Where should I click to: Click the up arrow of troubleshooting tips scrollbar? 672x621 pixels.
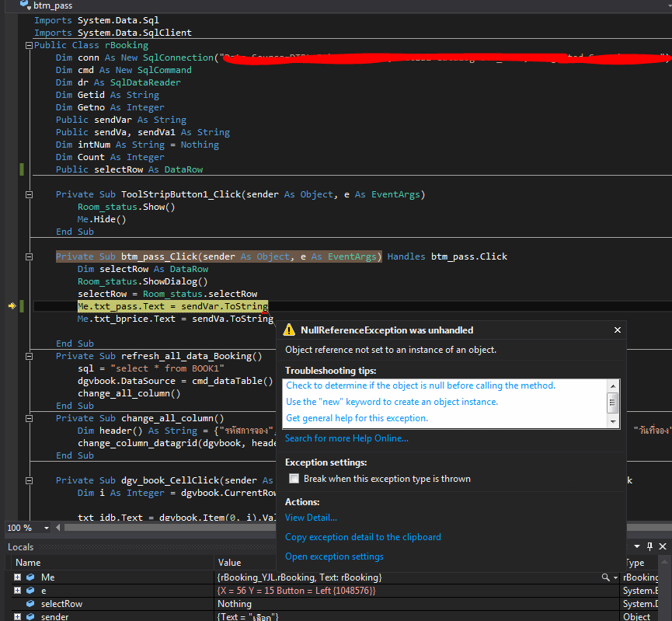coord(613,386)
